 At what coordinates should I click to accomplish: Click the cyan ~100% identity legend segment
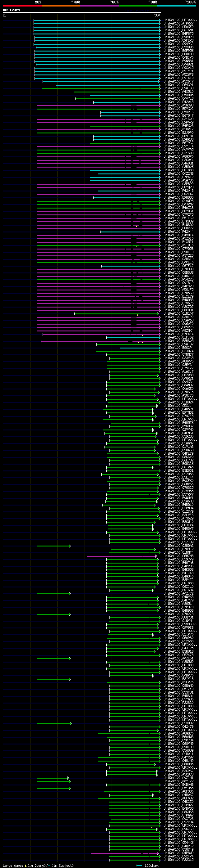point(177,6)
